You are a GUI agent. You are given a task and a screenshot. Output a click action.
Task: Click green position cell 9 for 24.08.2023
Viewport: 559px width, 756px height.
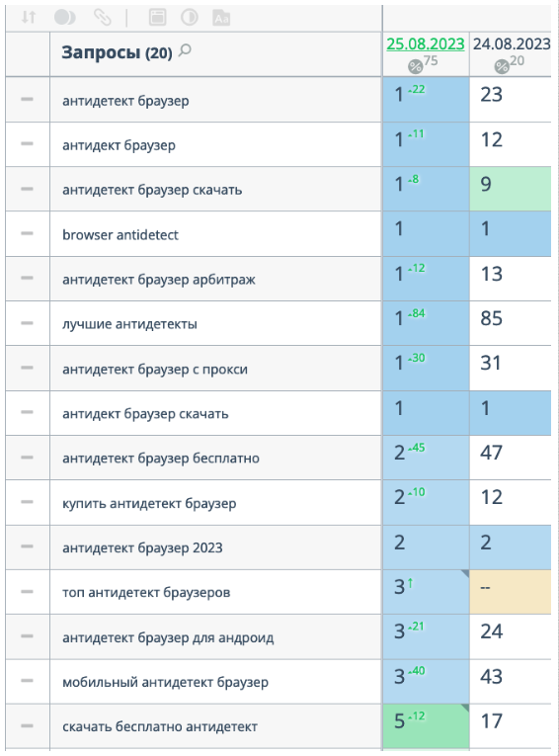point(511,189)
